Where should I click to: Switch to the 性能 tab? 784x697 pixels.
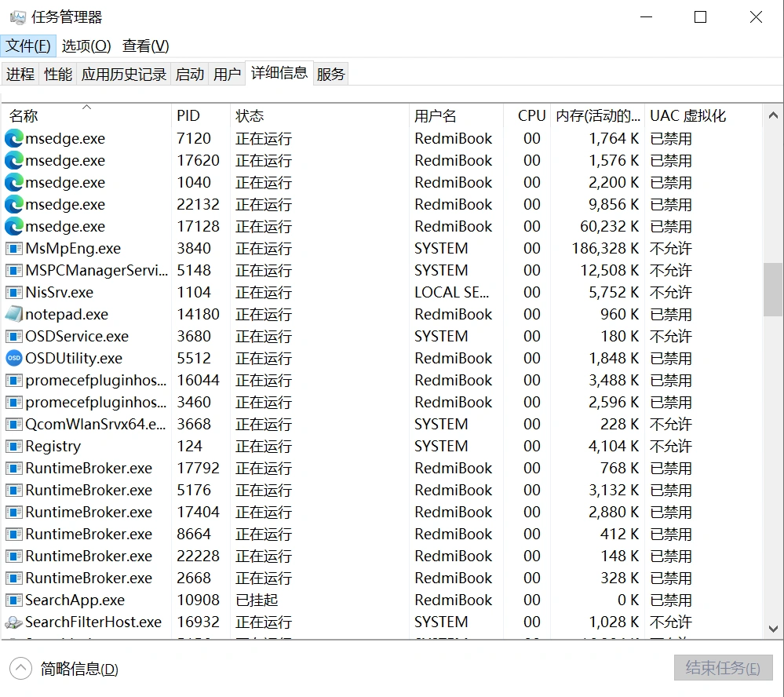pos(58,74)
